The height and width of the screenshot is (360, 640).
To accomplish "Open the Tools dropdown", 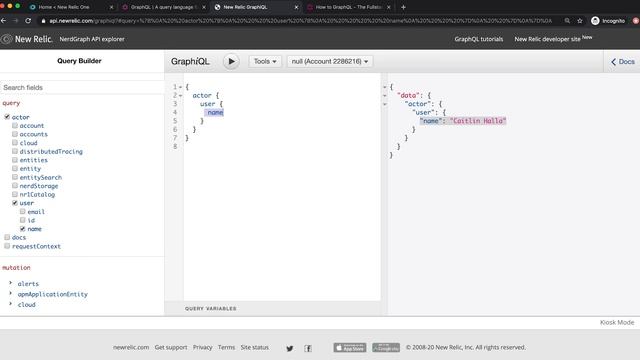I will [x=265, y=61].
